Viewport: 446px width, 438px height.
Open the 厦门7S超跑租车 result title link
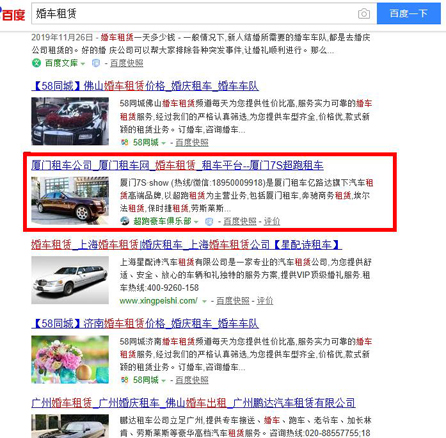177,165
